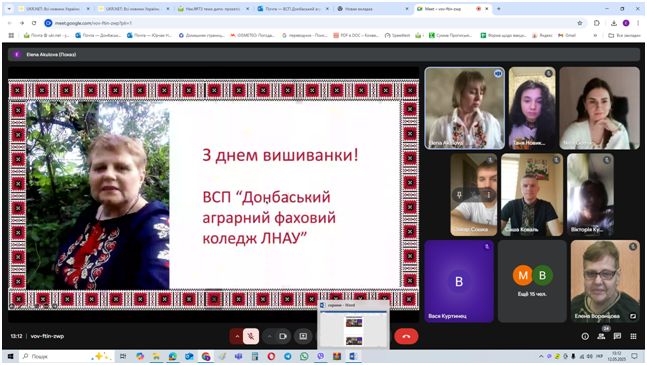Viewport: 647px width, 365px height.
Task: Open more options on Захар's tile
Action: (489, 195)
